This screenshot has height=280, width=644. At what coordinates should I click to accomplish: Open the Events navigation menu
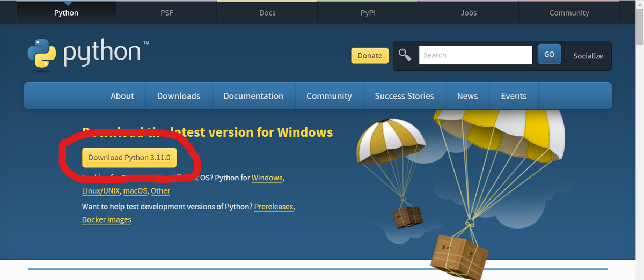514,96
